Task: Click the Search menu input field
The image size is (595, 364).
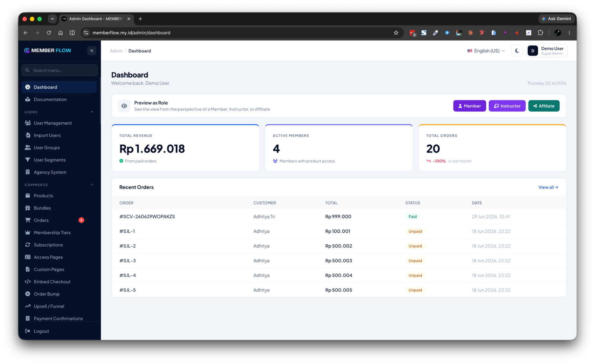Action: pyautogui.click(x=59, y=70)
